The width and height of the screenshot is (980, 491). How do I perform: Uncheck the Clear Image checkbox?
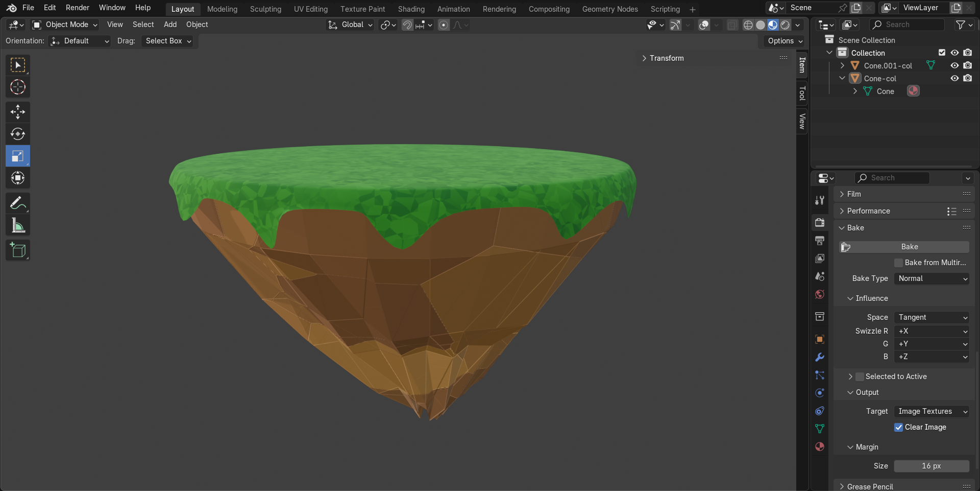899,427
